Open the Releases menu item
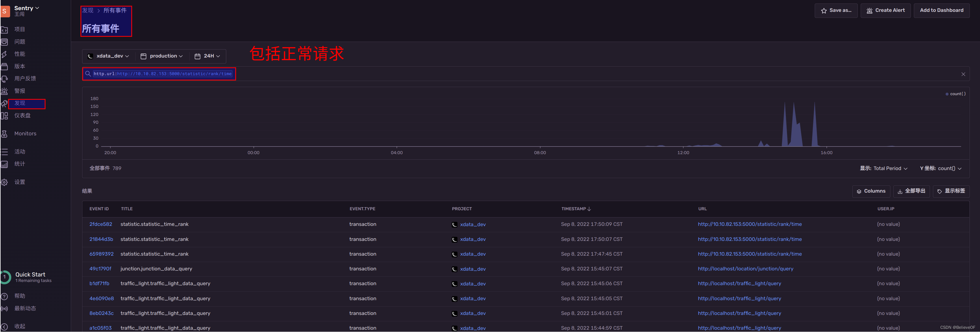 pyautogui.click(x=20, y=66)
